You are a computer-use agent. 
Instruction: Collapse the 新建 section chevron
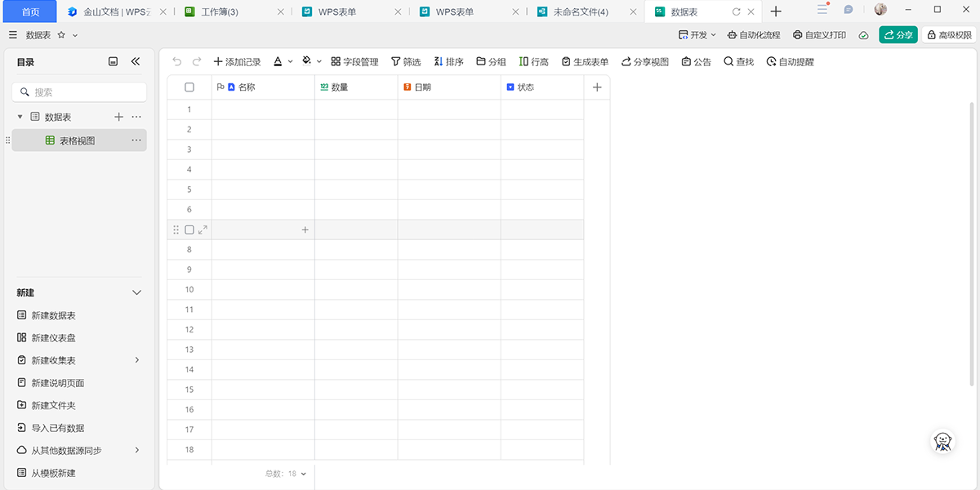coord(136,292)
